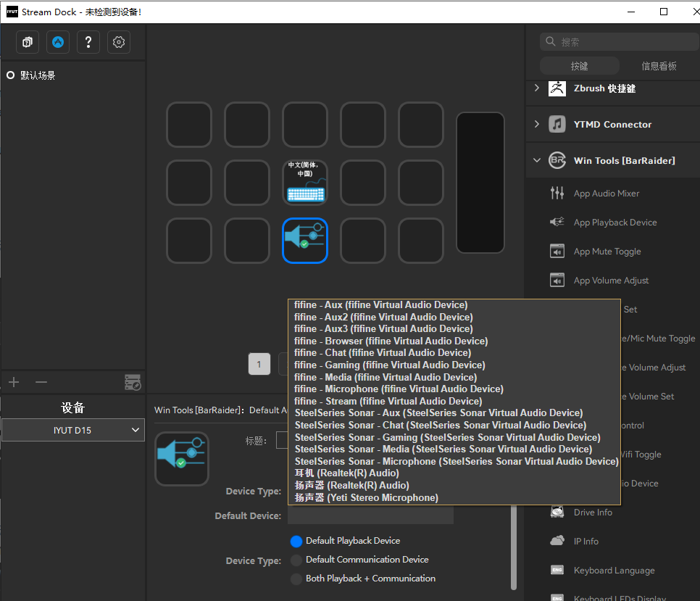Click the blue app store icon
This screenshot has width=700, height=601.
58,42
